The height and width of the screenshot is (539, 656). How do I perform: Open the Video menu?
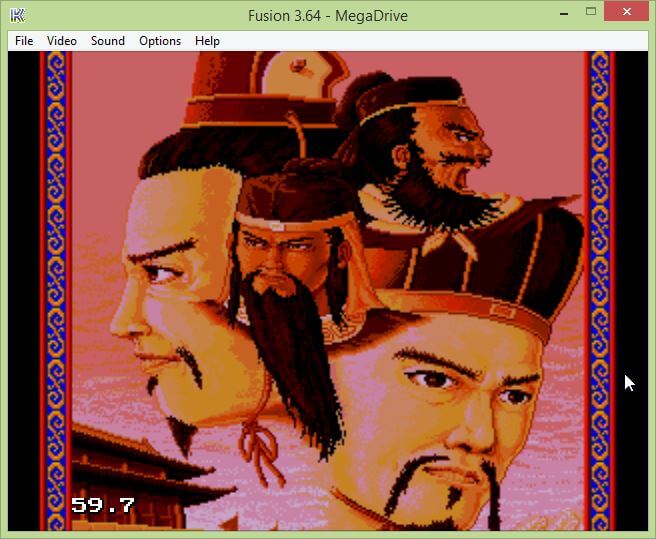pos(62,41)
